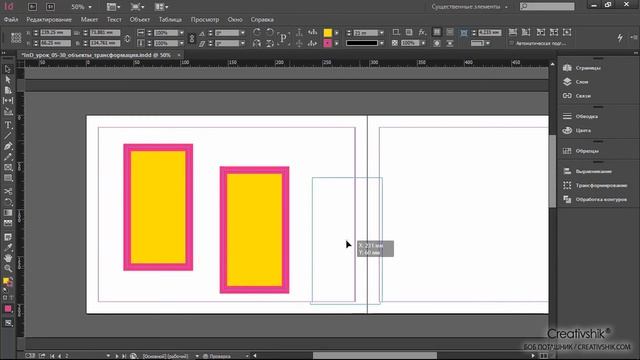Open the Текст menu
The width and height of the screenshot is (640, 360).
114,20
